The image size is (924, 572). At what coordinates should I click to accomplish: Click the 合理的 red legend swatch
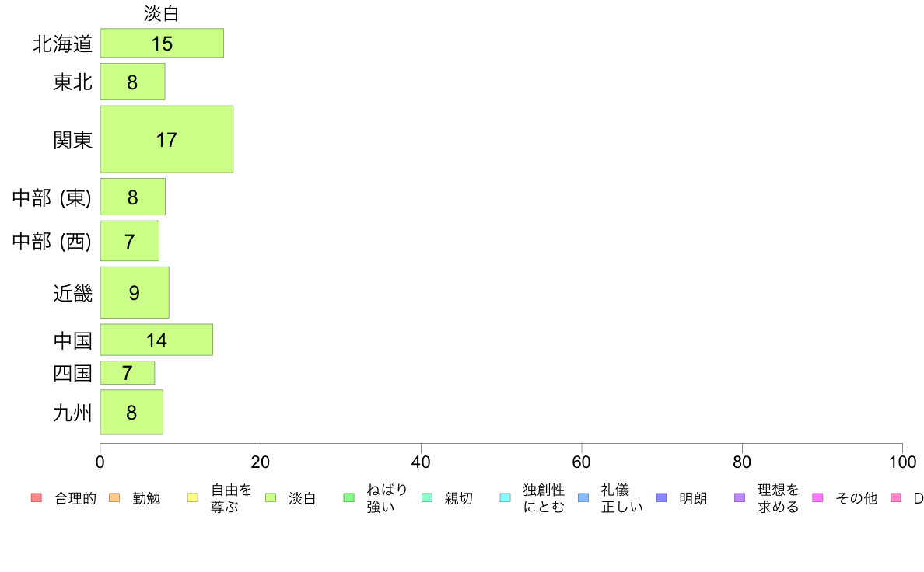(x=37, y=497)
